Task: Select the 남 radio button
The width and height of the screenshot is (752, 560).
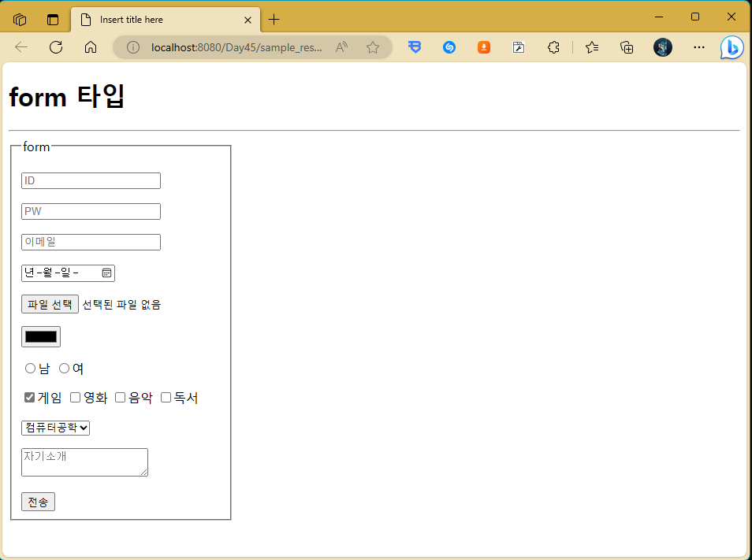Action: pos(30,368)
